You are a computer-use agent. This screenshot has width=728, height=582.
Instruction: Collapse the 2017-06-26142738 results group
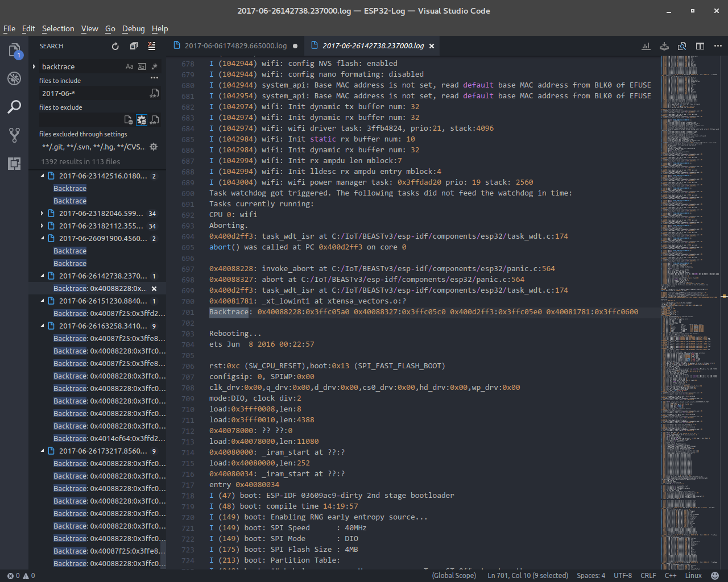pos(41,276)
